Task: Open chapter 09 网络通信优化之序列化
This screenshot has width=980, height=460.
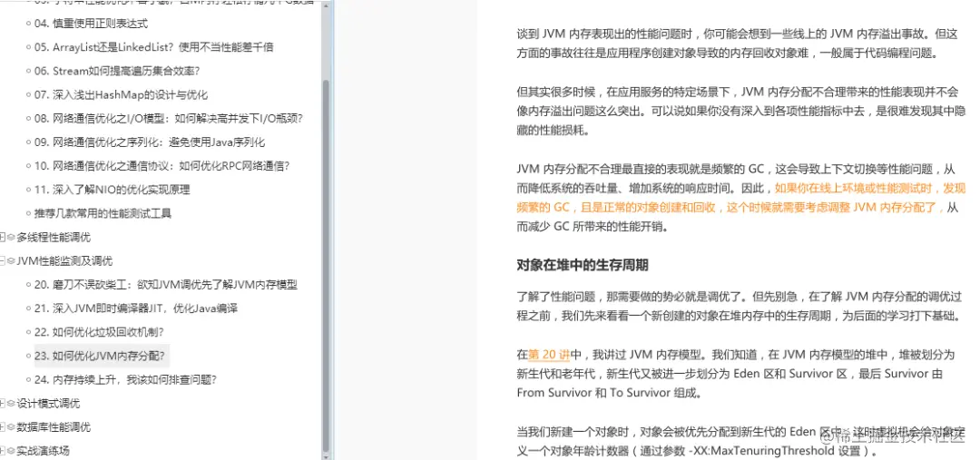Action: [150, 142]
